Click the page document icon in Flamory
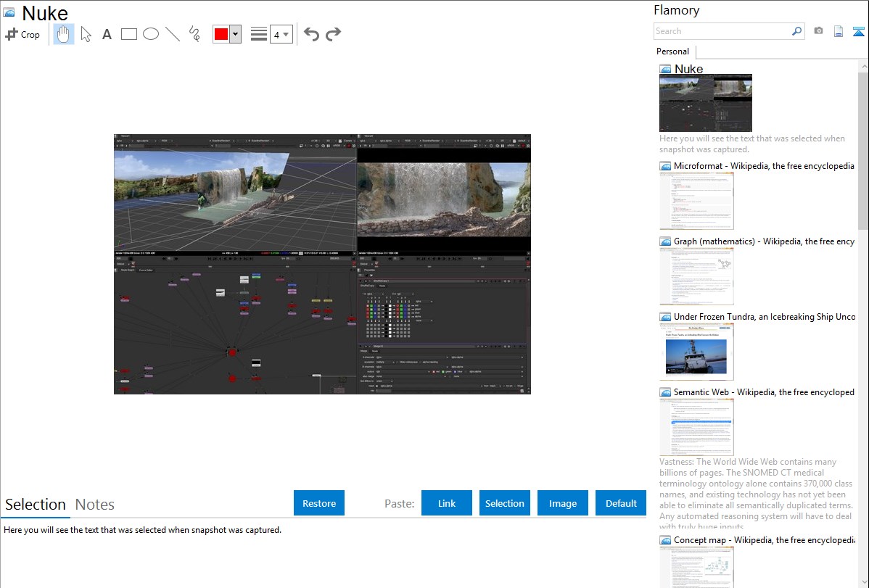 tap(839, 31)
